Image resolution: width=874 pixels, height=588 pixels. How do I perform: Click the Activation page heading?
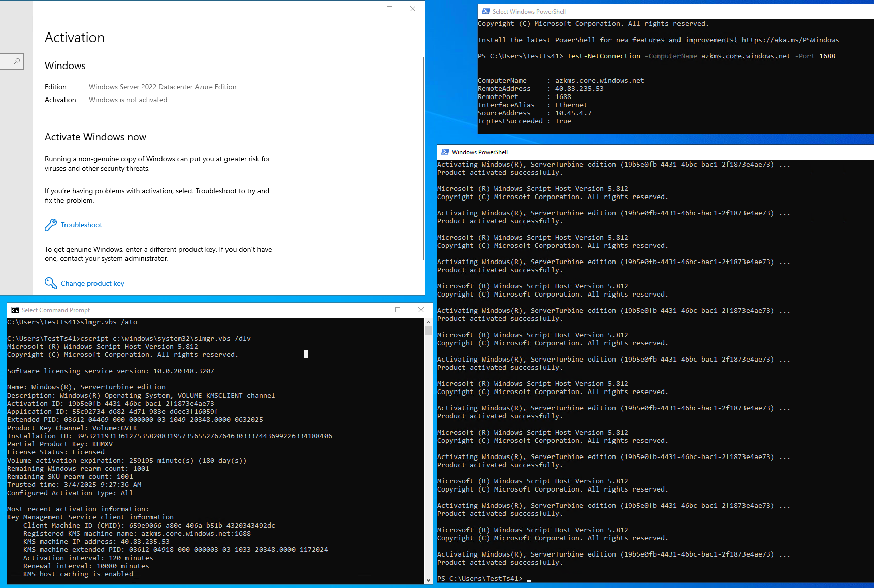(x=75, y=37)
